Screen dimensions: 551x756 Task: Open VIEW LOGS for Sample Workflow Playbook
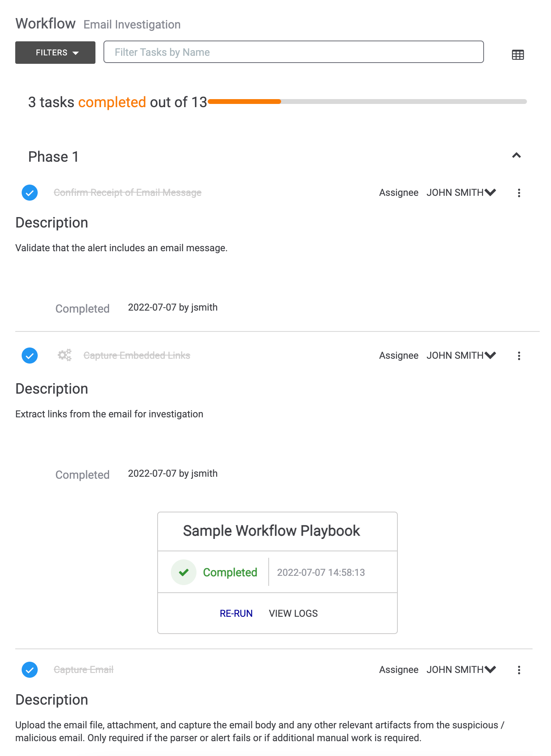(293, 613)
